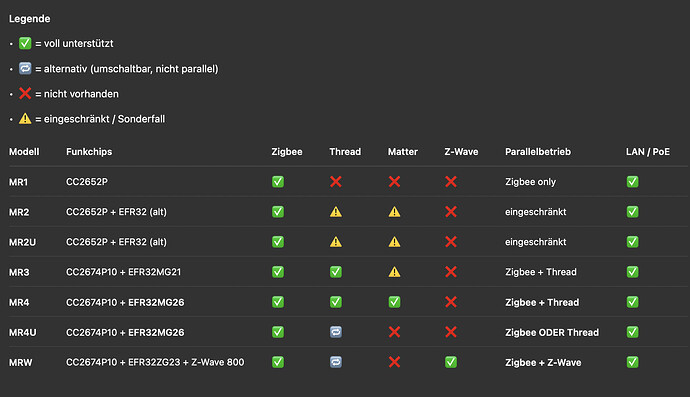Screen dimensions: 690x397
Task: Click the LAN / PoE checkmark for MR3
Action: 632,272
